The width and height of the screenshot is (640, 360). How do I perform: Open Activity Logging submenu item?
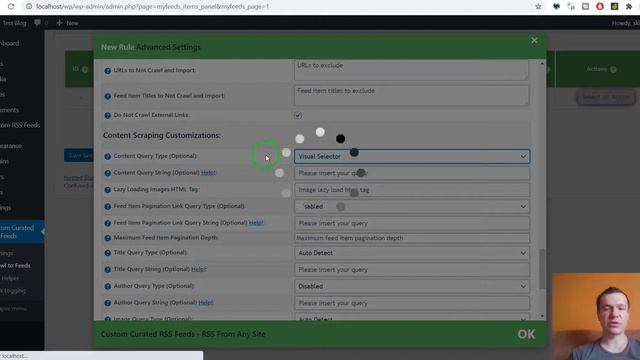(x=13, y=291)
